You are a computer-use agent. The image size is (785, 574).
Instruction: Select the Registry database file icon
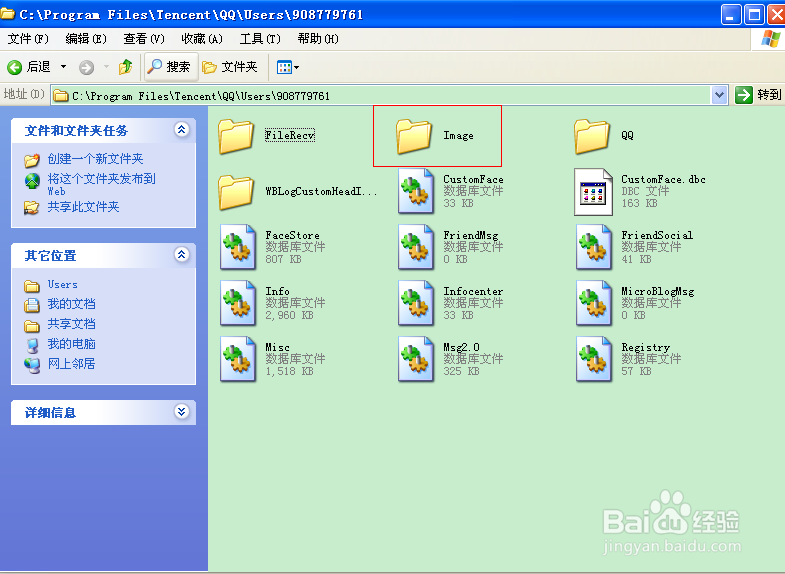pyautogui.click(x=594, y=359)
